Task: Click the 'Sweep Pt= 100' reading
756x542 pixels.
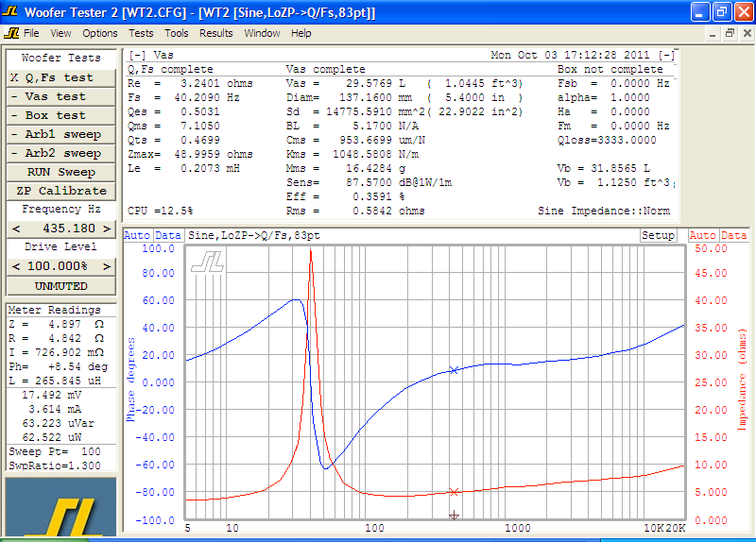Action: (55, 451)
